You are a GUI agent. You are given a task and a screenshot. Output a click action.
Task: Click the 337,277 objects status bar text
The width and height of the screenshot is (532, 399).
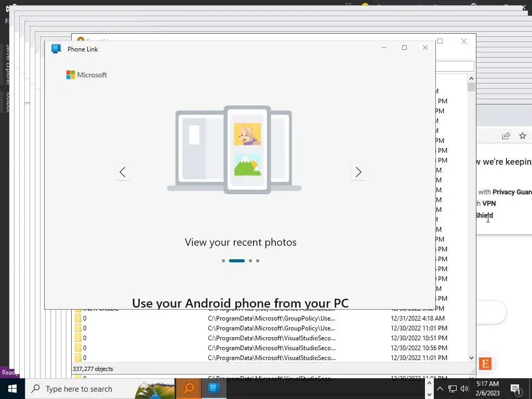pos(92,369)
